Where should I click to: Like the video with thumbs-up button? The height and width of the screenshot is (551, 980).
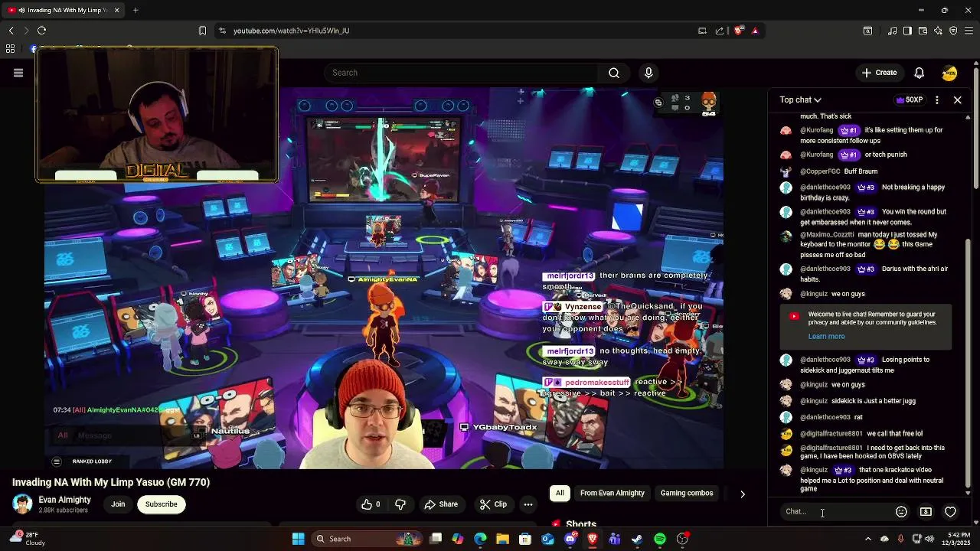[x=371, y=504]
